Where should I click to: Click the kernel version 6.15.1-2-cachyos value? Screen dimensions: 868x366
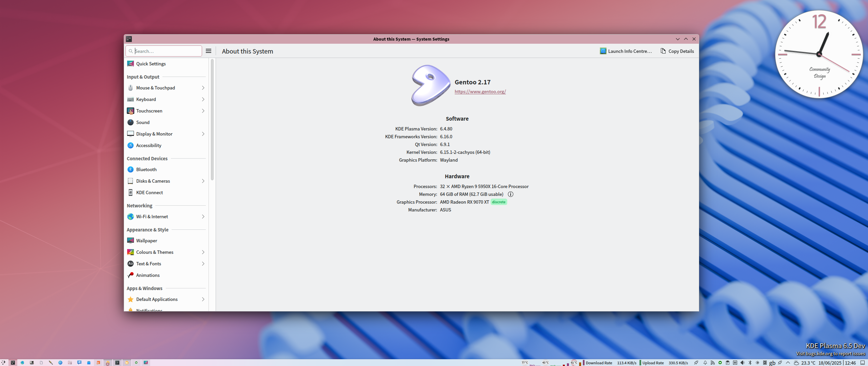465,152
